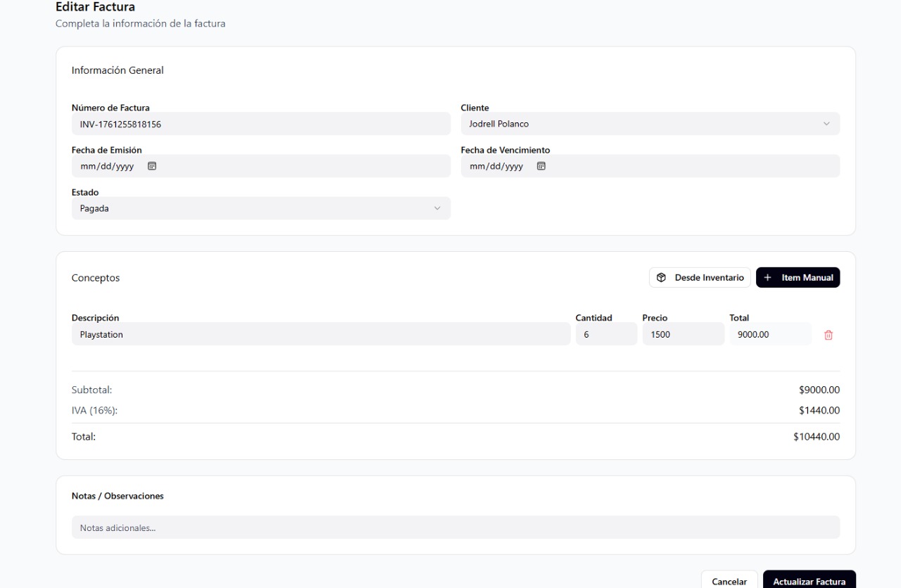The height and width of the screenshot is (588, 901).
Task: Click the Cantidad field showing 6
Action: tap(605, 334)
